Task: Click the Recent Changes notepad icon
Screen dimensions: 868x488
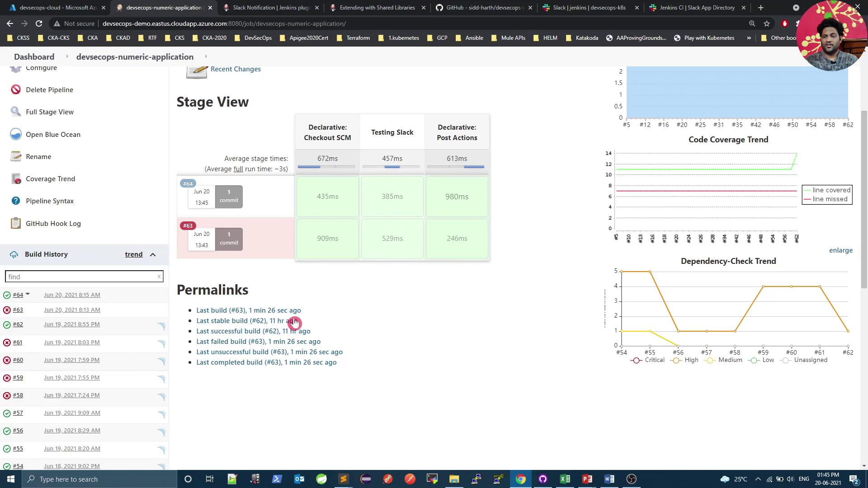Action: coord(197,70)
